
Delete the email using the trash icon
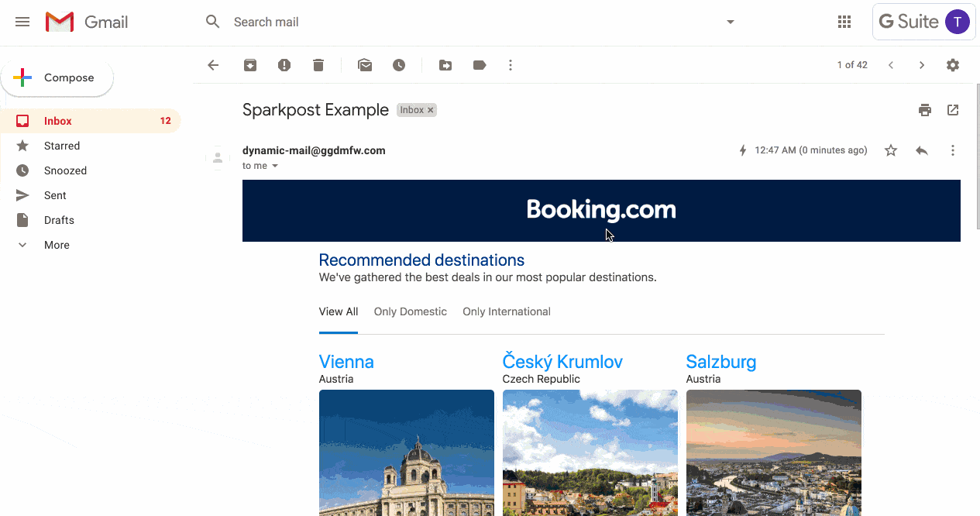pyautogui.click(x=318, y=66)
